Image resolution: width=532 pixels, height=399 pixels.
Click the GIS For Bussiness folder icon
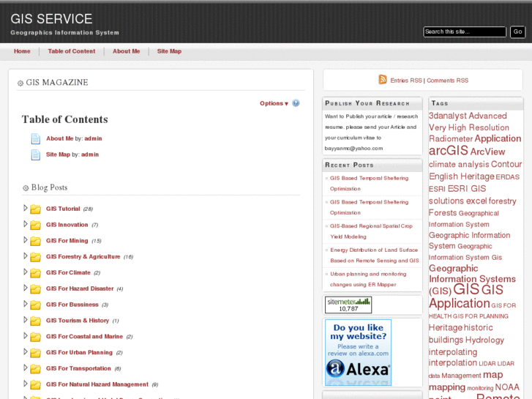pos(35,305)
